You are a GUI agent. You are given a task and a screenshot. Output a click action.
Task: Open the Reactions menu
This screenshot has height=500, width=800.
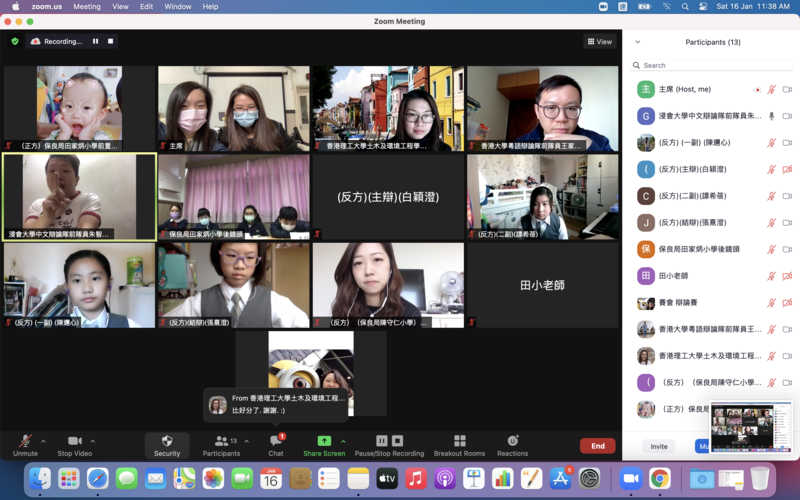512,445
